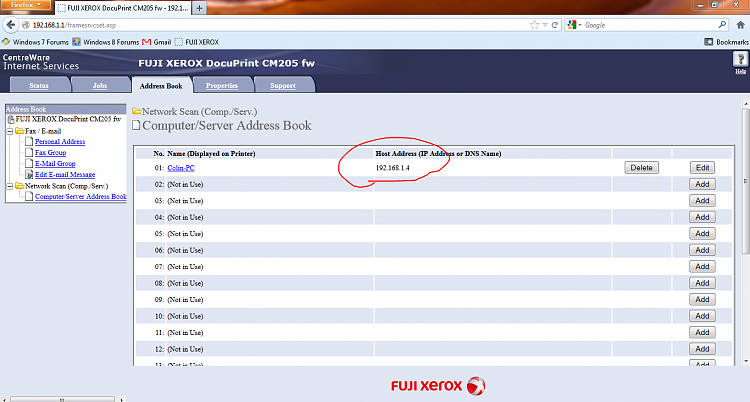Switch to the Jobs tab
Viewport: 750px width, 402px height.
coord(99,85)
